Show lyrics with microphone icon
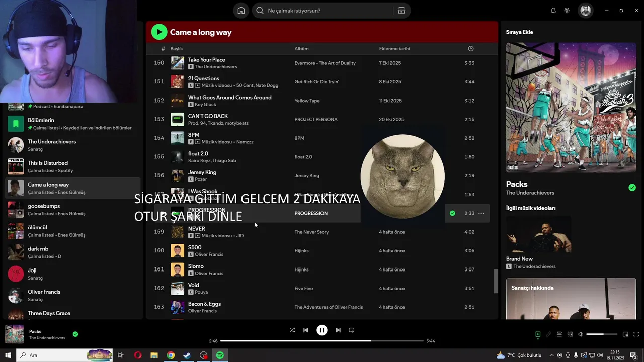Screen dimensions: 644x362 click(549, 334)
